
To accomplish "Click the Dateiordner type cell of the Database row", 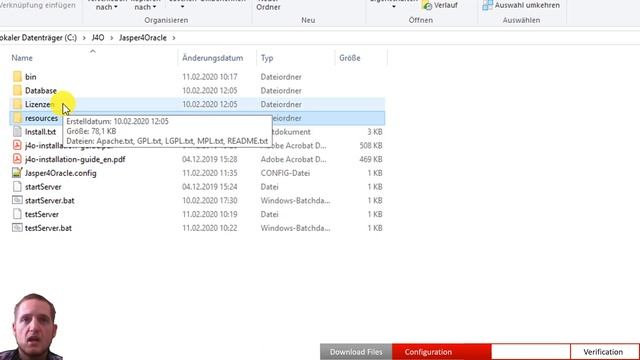I will 281,91.
